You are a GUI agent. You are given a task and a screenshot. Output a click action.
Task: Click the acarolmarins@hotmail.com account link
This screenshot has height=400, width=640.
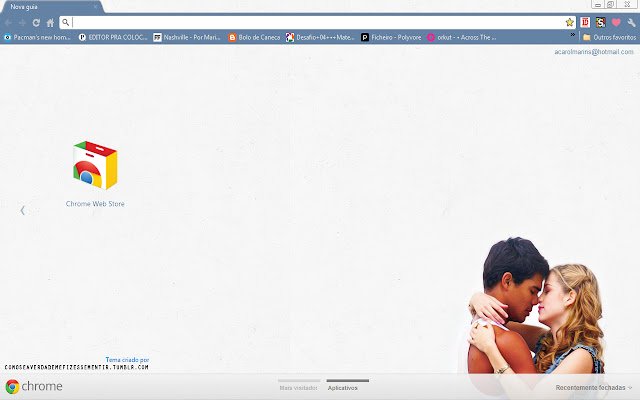(594, 52)
